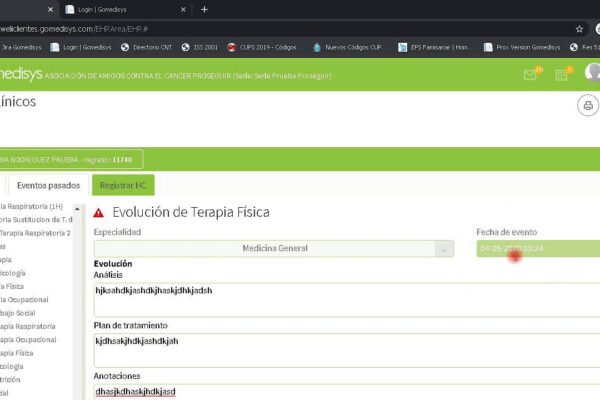Open the Especialidad Medicina General dropdown
The width and height of the screenshot is (600, 400).
[274, 248]
